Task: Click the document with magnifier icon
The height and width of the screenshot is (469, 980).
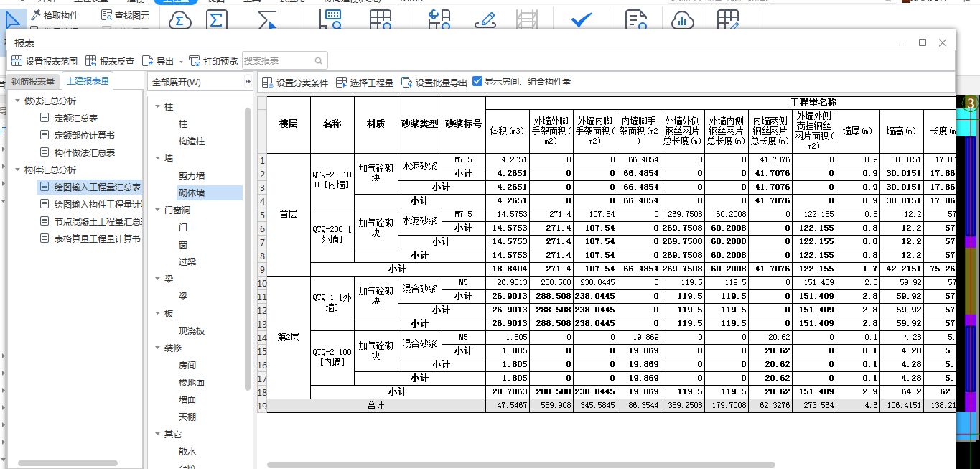Action: coord(635,21)
